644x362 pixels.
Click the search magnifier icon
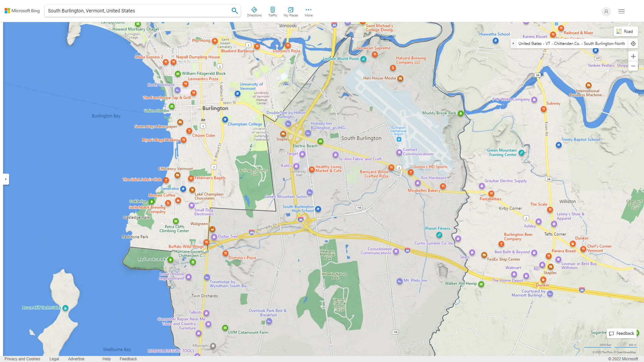tap(234, 11)
